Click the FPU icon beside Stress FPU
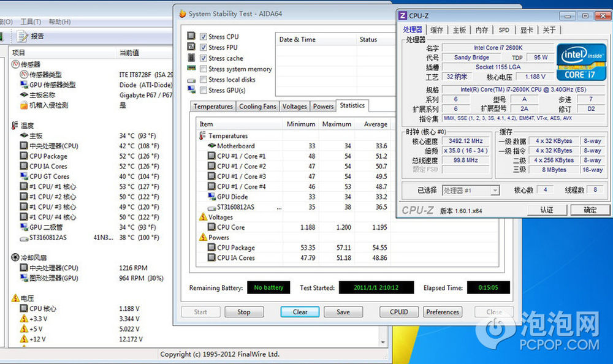The image size is (613, 364). [x=191, y=47]
